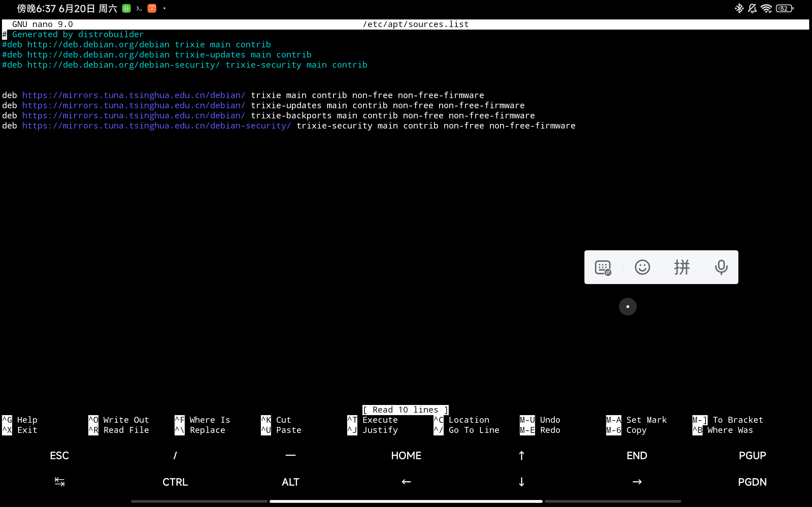Screen dimensions: 812x507
Task: Toggle the ALT modifier key
Action: [x=291, y=482]
